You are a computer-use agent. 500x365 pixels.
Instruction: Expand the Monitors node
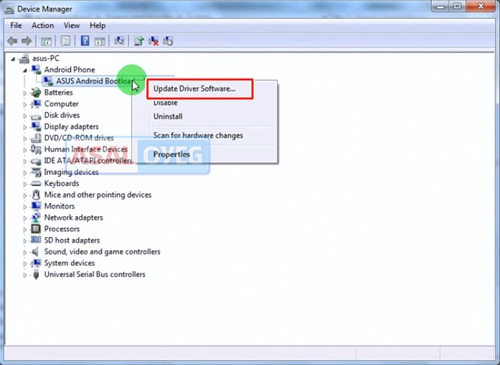pyautogui.click(x=25, y=207)
